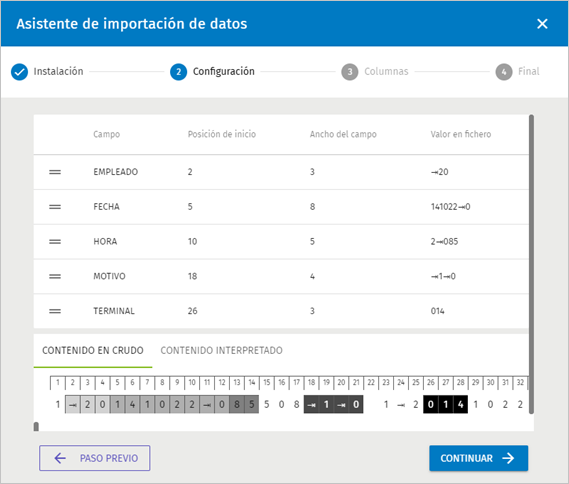Viewport: 569px width, 484px height.
Task: Go back with Paso previo button
Action: tap(95, 458)
